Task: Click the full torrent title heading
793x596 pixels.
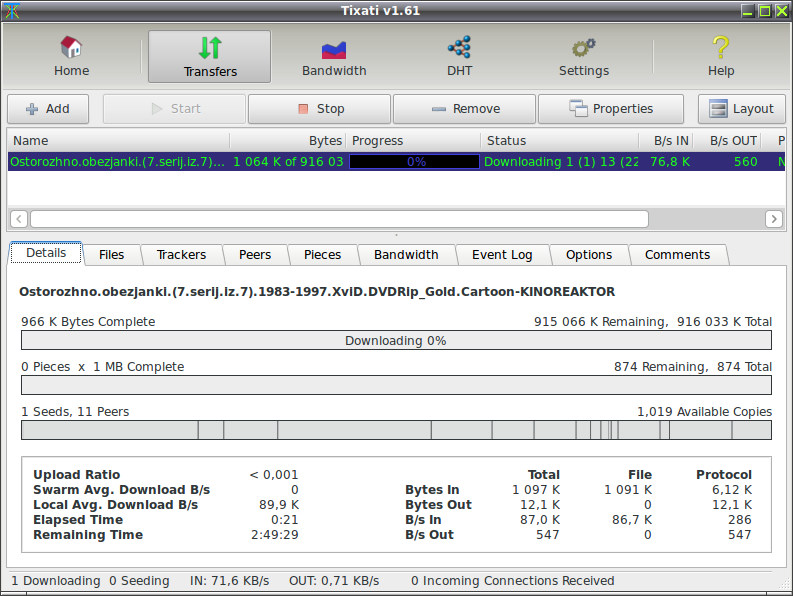Action: pos(317,292)
